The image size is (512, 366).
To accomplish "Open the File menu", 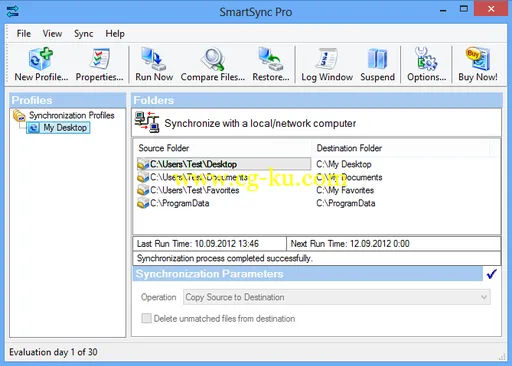I will tap(24, 33).
